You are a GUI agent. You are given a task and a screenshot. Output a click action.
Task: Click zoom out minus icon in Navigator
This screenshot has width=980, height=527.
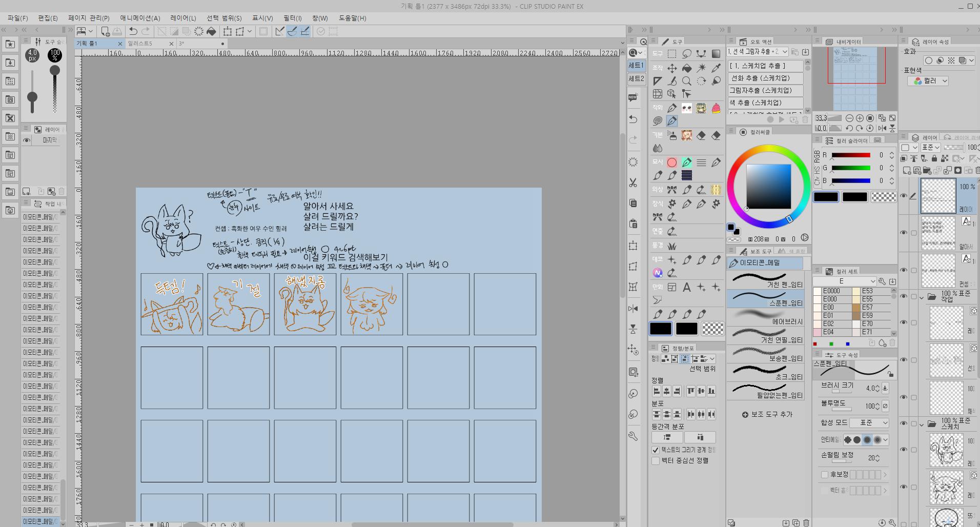(849, 118)
